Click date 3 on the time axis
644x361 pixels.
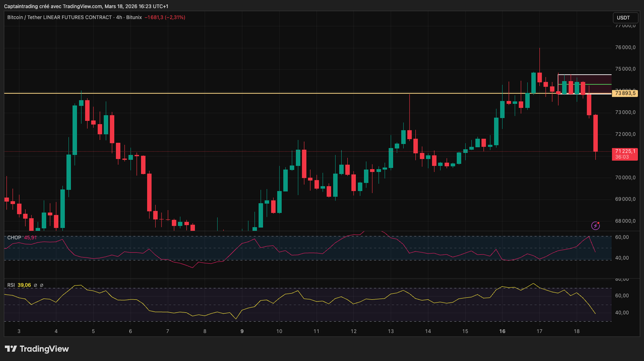point(19,331)
